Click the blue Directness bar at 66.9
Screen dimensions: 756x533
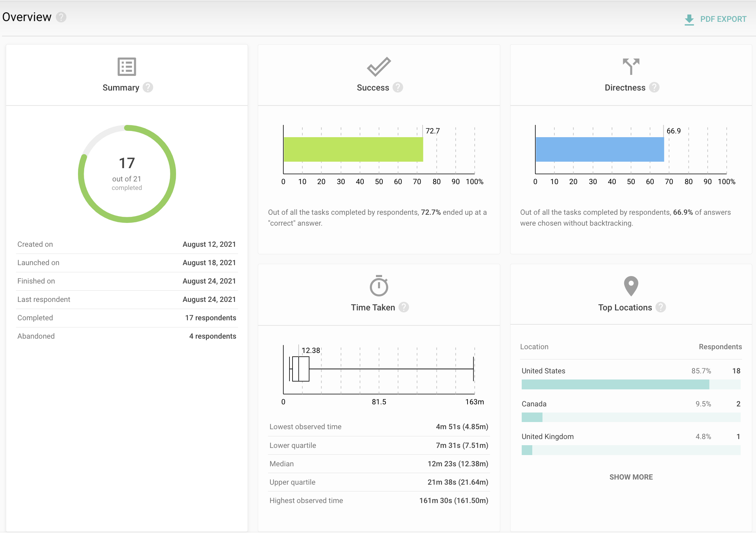pyautogui.click(x=599, y=149)
